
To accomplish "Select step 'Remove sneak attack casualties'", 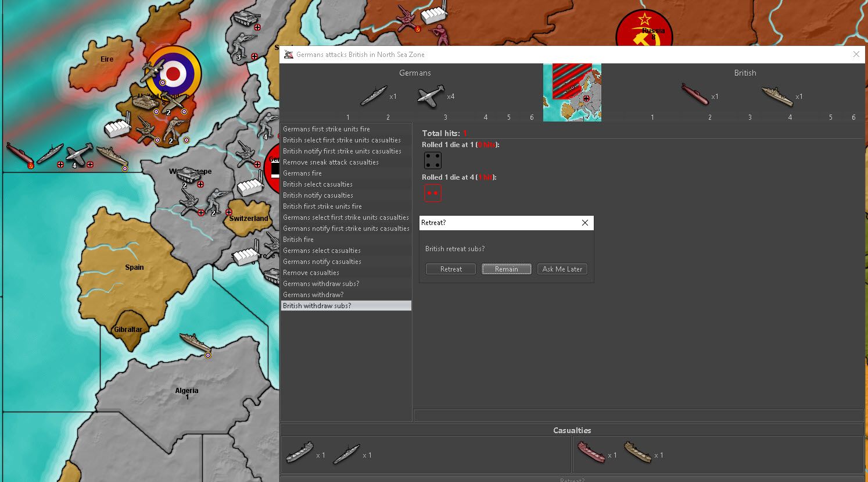I will 346,162.
